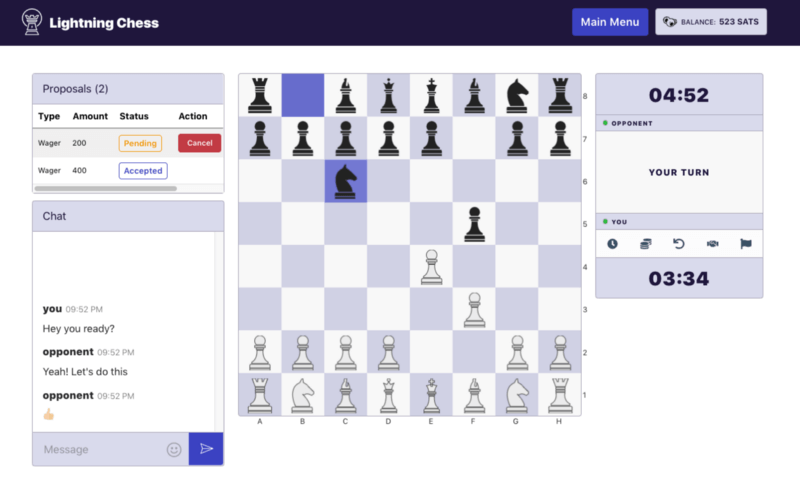The height and width of the screenshot is (488, 800).
Task: Select the white knight on G1
Action: coord(517,395)
